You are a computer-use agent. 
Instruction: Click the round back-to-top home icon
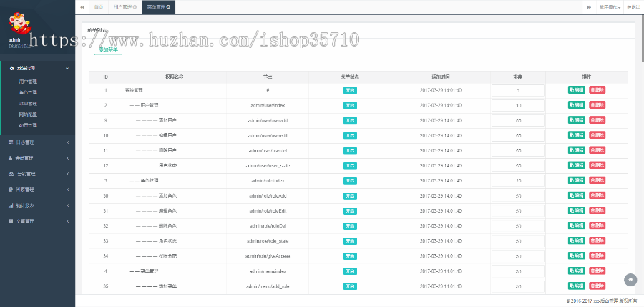[x=630, y=280]
